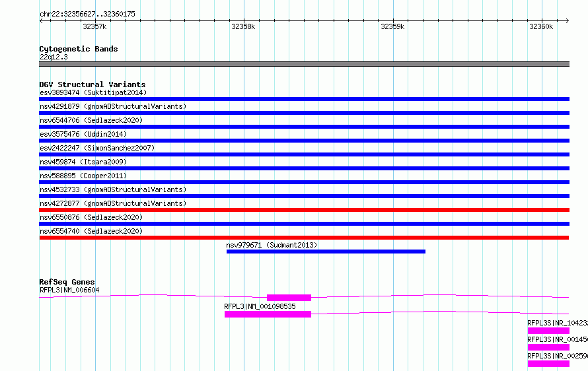Select the RFPL3|NM_001098535 gene label
Viewport: 588px width, 371px height.
(x=260, y=306)
